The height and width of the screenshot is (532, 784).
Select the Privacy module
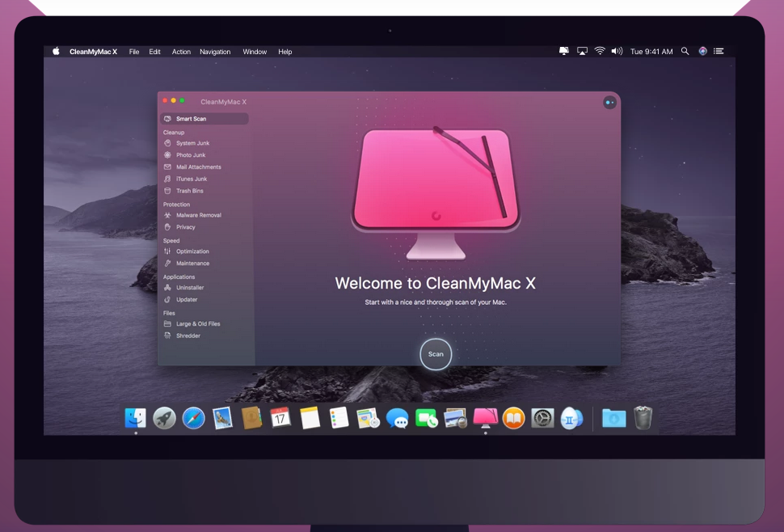186,227
